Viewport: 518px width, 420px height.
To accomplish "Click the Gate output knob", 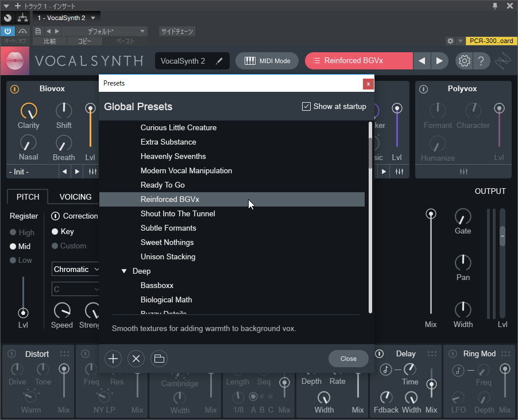I will click(x=463, y=217).
